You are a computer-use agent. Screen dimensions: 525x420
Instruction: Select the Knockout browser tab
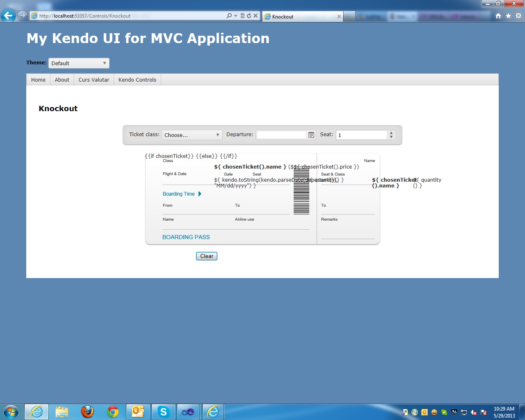[x=302, y=16]
